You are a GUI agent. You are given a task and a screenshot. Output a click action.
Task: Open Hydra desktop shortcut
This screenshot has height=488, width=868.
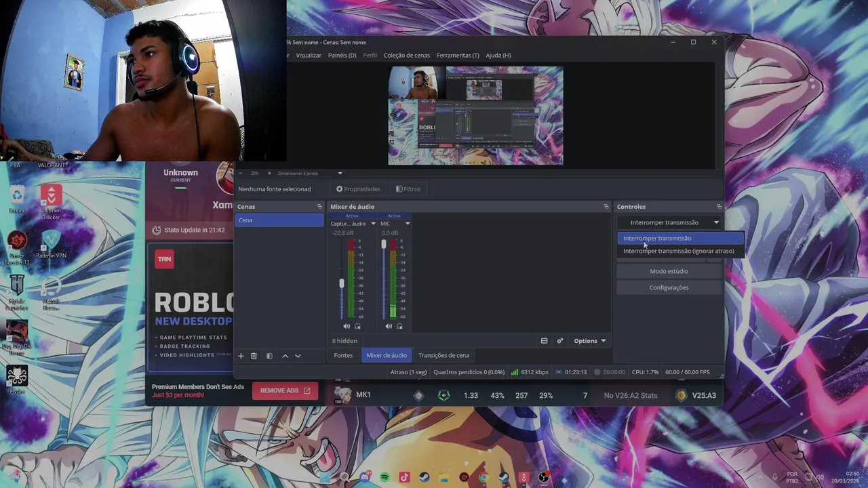tap(17, 380)
